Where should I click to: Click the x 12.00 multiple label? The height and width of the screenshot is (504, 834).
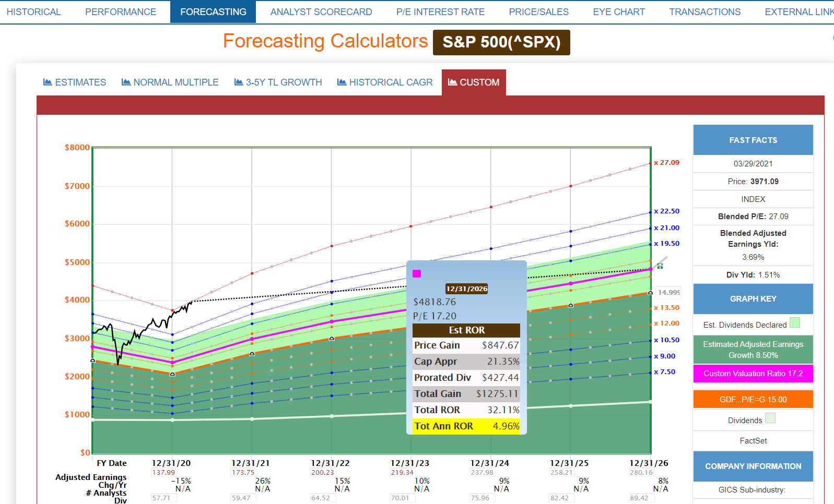click(667, 323)
